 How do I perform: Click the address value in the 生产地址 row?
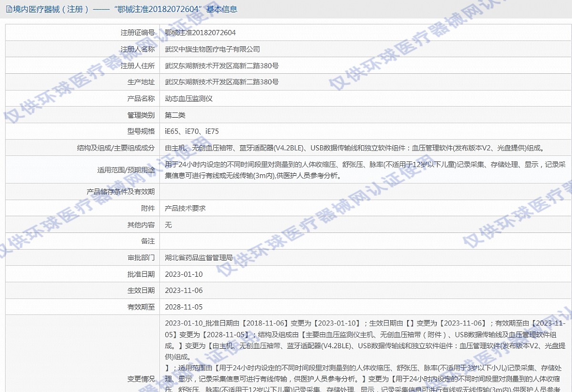[x=222, y=82]
